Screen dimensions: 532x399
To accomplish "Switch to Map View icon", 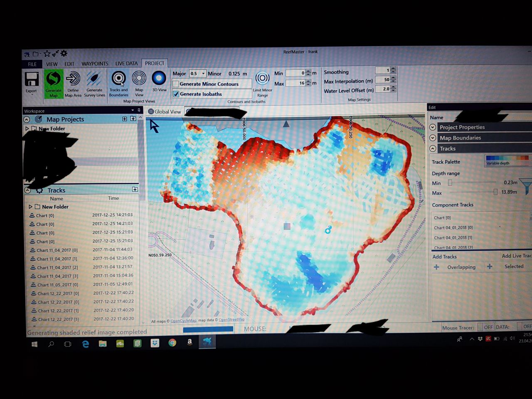I will click(139, 79).
